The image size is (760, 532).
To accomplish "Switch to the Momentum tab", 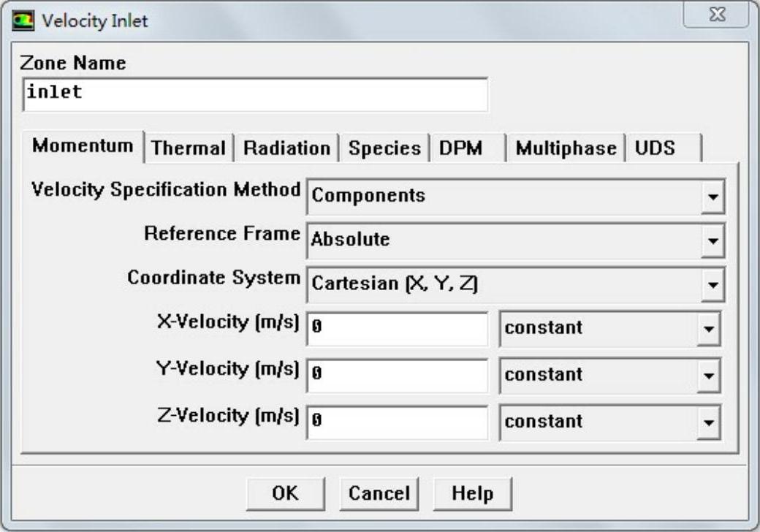I will point(83,145).
